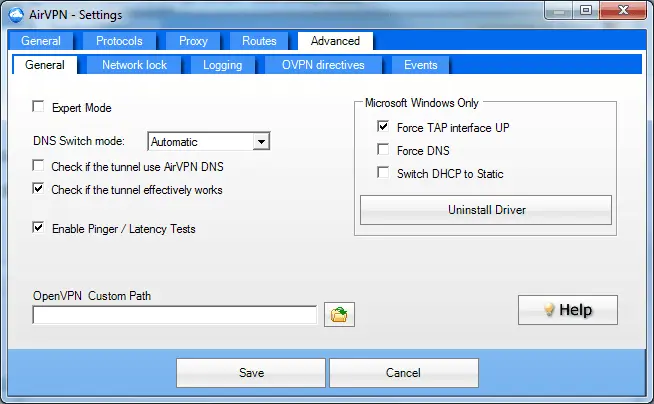Maximize the AirVPN Settings window
The width and height of the screenshot is (654, 404).
(586, 10)
